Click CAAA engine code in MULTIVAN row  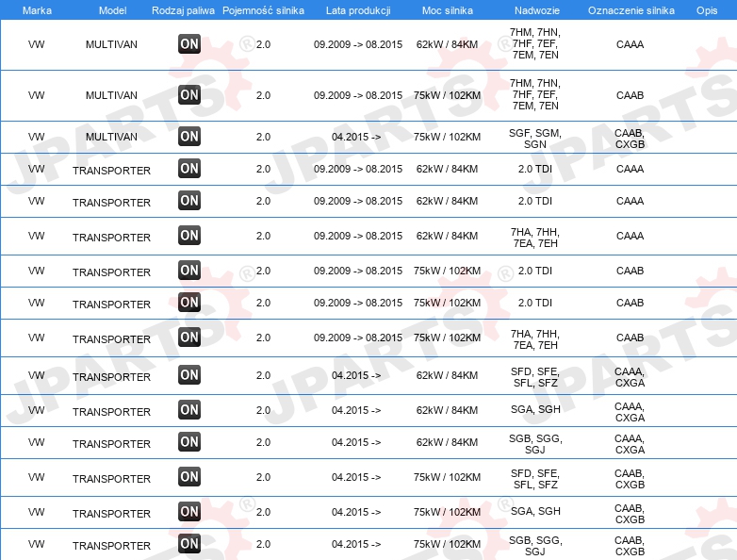630,44
